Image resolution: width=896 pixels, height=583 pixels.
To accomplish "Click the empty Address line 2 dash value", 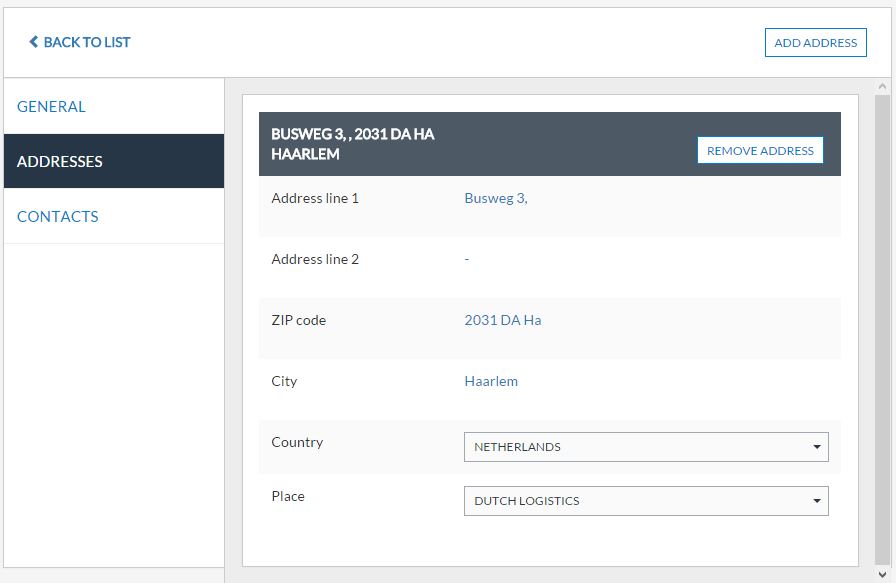I will pyautogui.click(x=467, y=259).
